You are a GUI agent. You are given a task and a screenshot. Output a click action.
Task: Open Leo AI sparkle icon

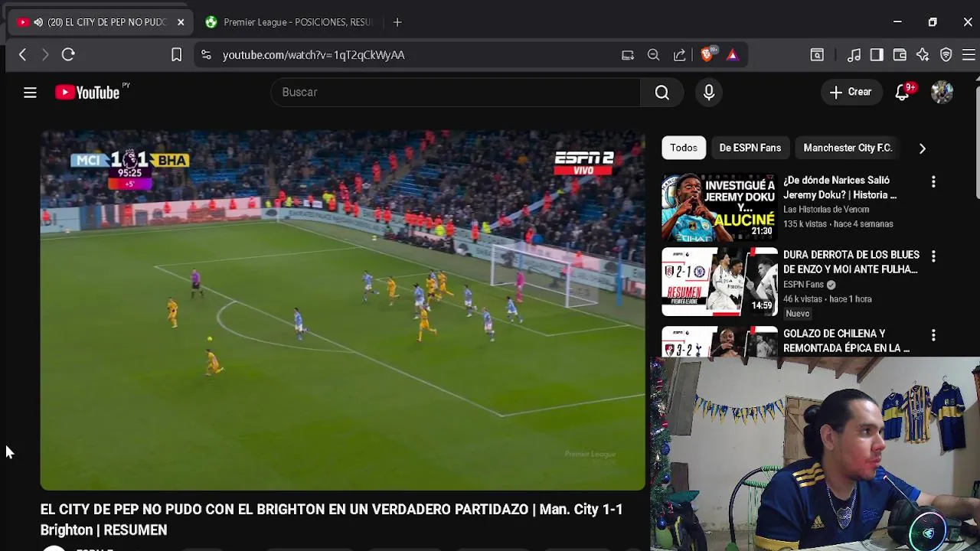click(x=923, y=55)
